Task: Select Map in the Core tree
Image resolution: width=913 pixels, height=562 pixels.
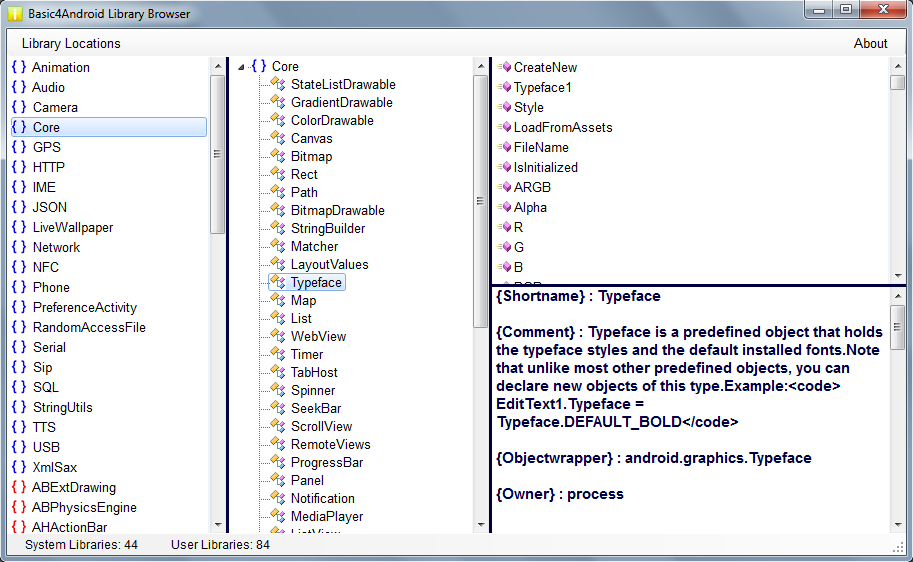Action: tap(303, 300)
